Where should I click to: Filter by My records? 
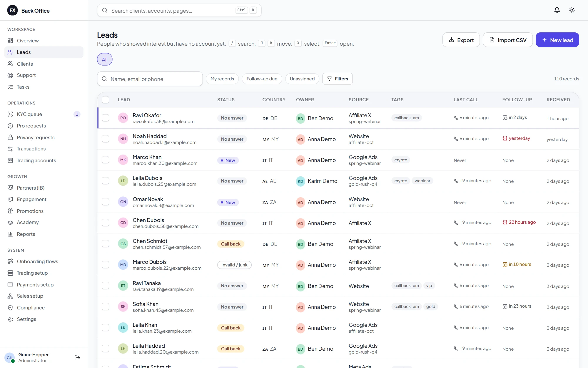pyautogui.click(x=222, y=79)
